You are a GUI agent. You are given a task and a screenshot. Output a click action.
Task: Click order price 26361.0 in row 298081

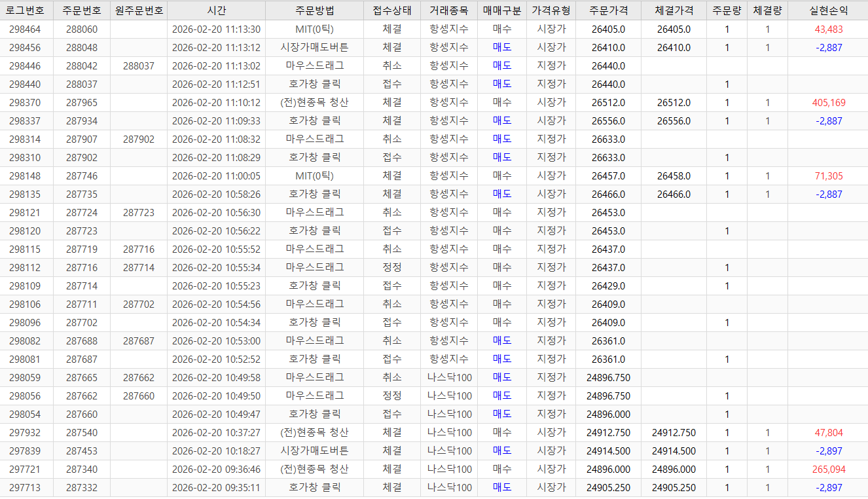(x=608, y=360)
